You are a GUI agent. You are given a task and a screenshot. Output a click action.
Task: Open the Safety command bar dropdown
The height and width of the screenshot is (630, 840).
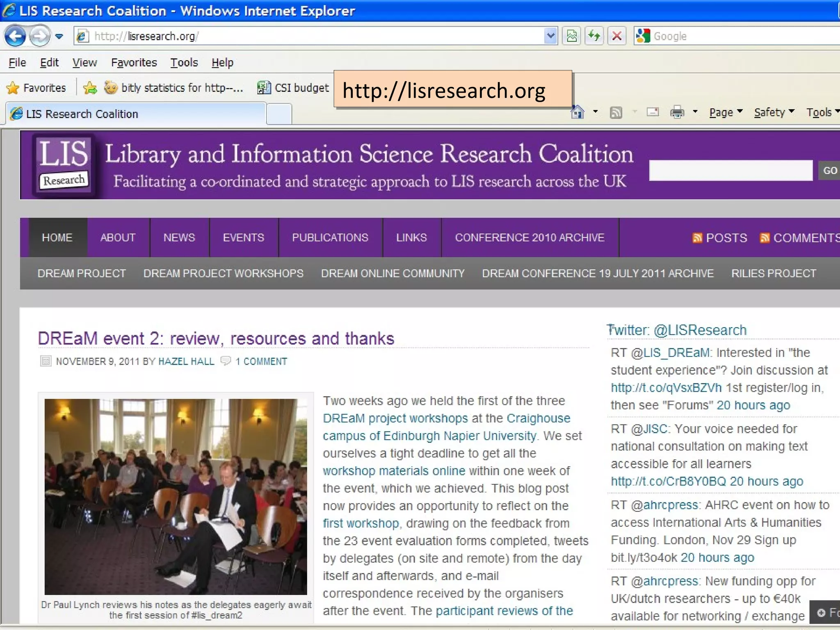click(774, 112)
